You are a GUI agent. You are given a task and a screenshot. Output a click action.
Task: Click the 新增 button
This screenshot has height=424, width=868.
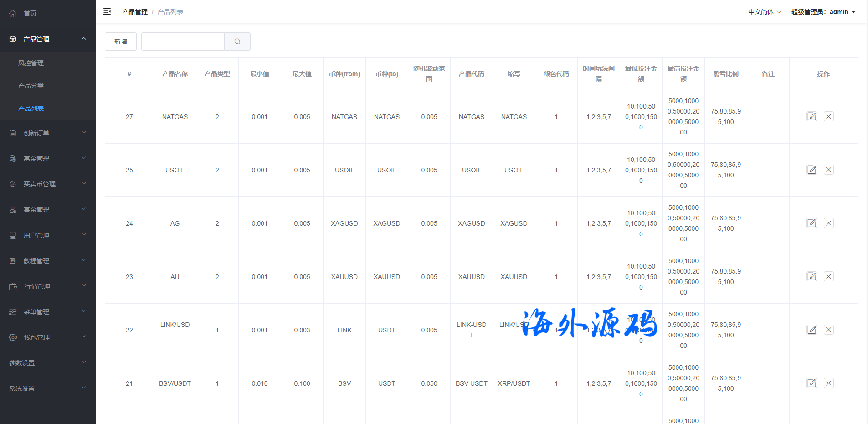tap(121, 41)
